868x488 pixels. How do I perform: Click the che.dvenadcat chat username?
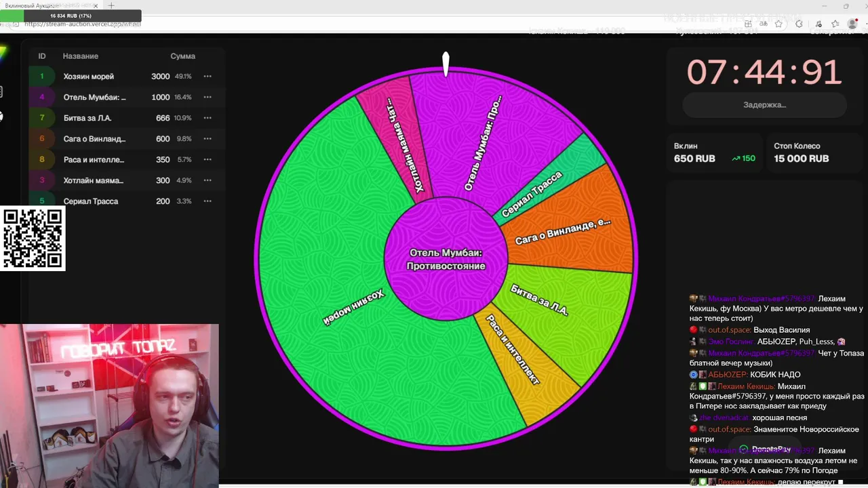[724, 418]
